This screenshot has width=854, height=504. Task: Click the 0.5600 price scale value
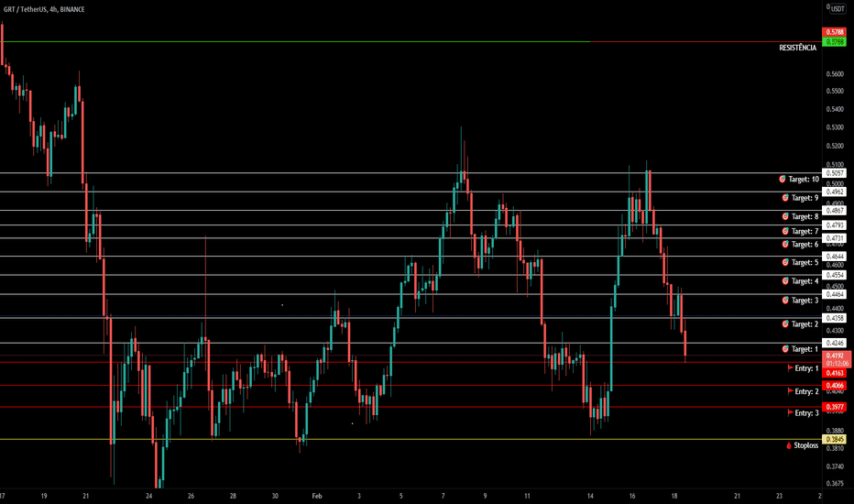(x=835, y=74)
